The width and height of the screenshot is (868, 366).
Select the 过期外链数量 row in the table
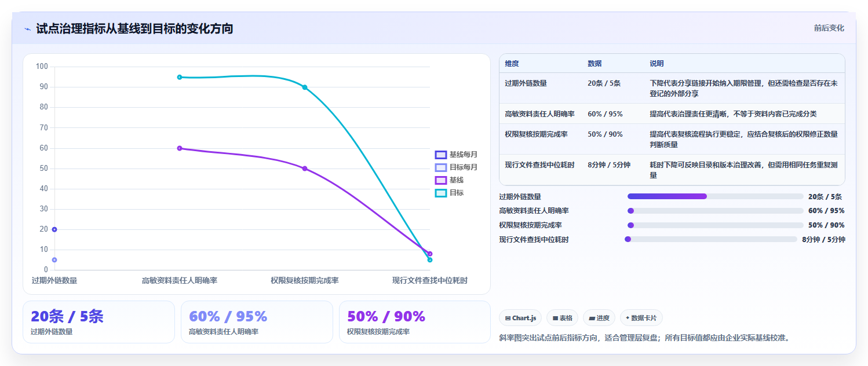[x=672, y=88]
